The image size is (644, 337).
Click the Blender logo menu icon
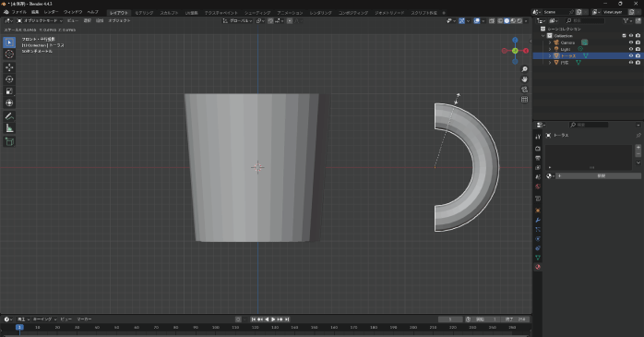[6, 12]
